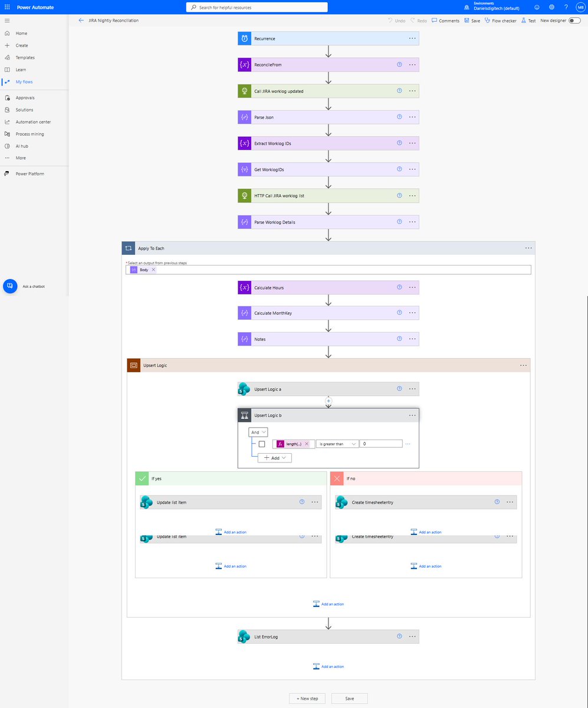Click the Get WorklogIDs step icon
The image size is (588, 708).
pyautogui.click(x=244, y=170)
